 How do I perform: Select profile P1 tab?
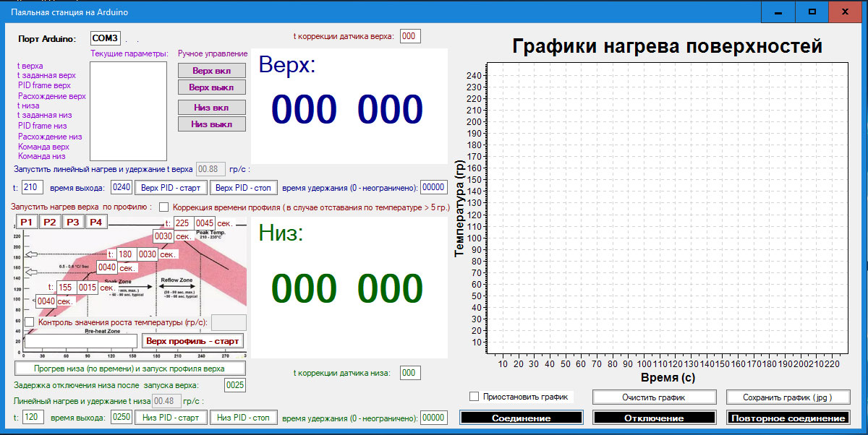[27, 223]
